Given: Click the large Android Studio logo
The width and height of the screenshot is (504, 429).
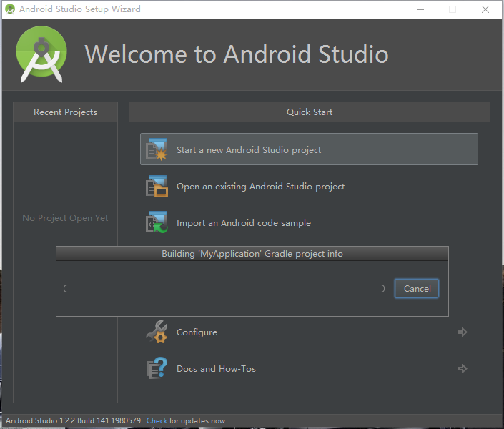Looking at the screenshot, I should pos(41,54).
